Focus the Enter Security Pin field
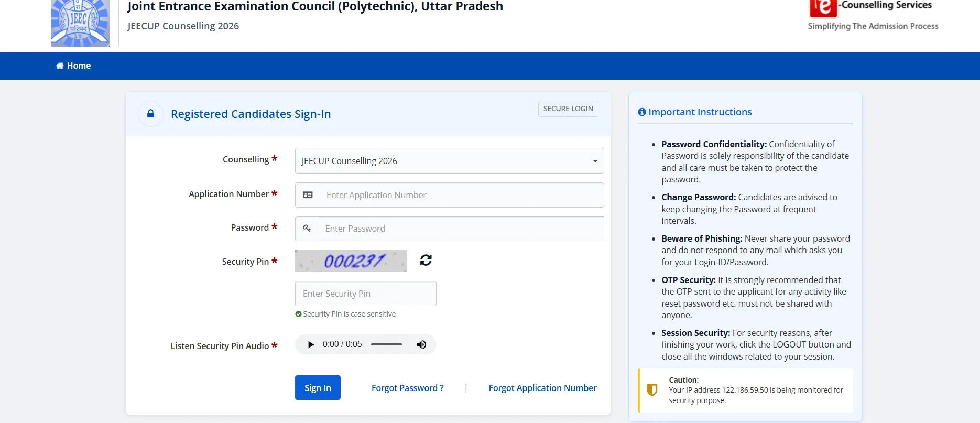Image resolution: width=980 pixels, height=423 pixels. tap(366, 294)
